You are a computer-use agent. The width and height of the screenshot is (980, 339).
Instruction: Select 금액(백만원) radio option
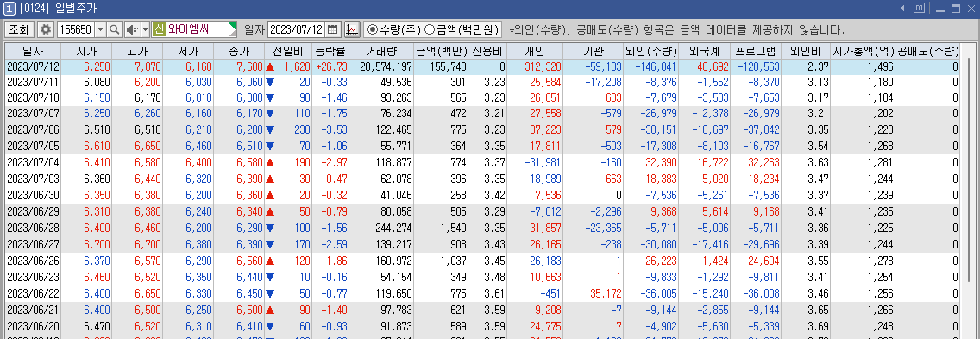click(x=462, y=29)
